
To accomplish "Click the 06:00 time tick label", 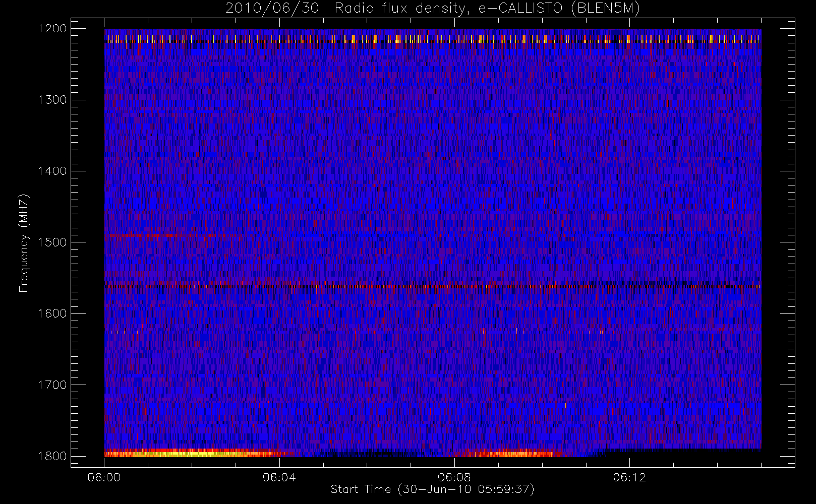I will click(x=104, y=477).
